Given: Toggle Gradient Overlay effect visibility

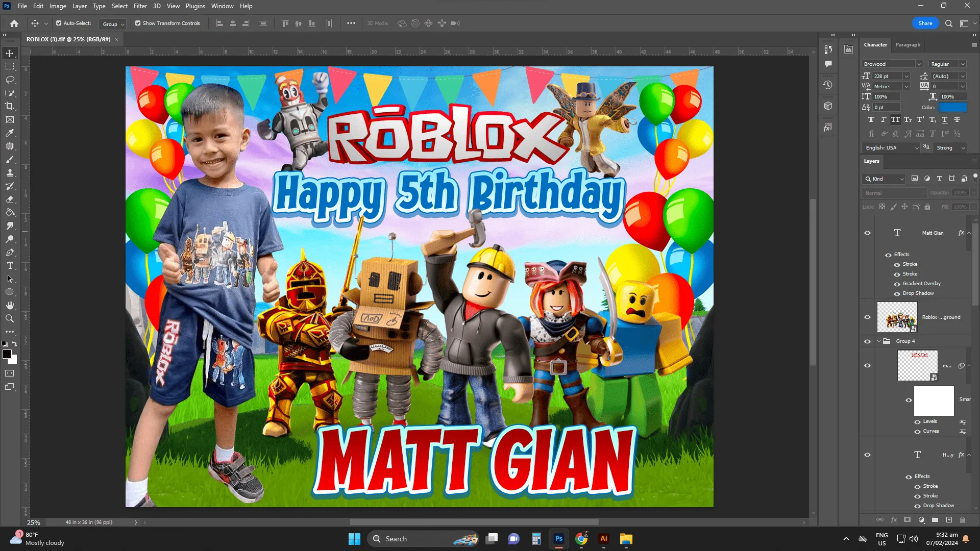Looking at the screenshot, I should 897,284.
